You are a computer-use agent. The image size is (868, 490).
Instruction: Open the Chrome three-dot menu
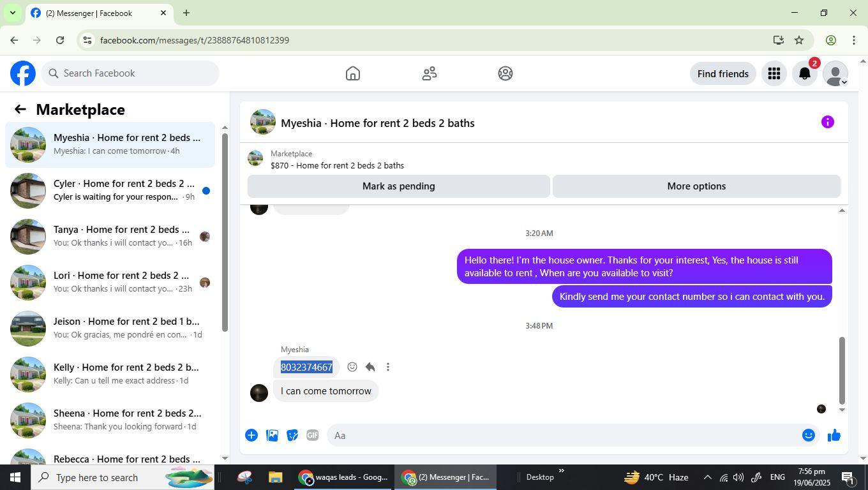tap(854, 40)
